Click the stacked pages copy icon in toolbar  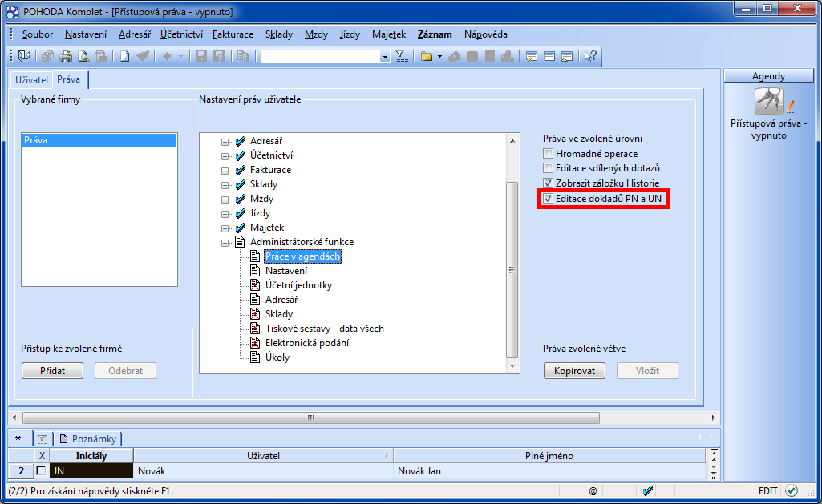(x=243, y=56)
